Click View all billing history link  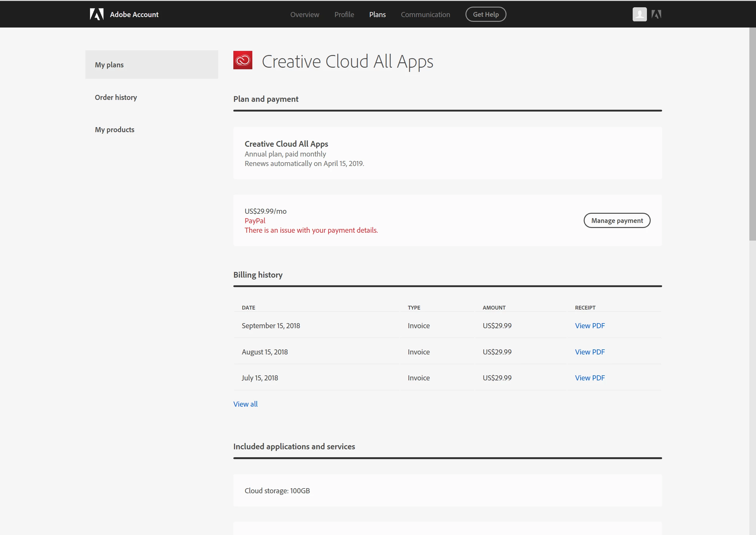click(245, 404)
